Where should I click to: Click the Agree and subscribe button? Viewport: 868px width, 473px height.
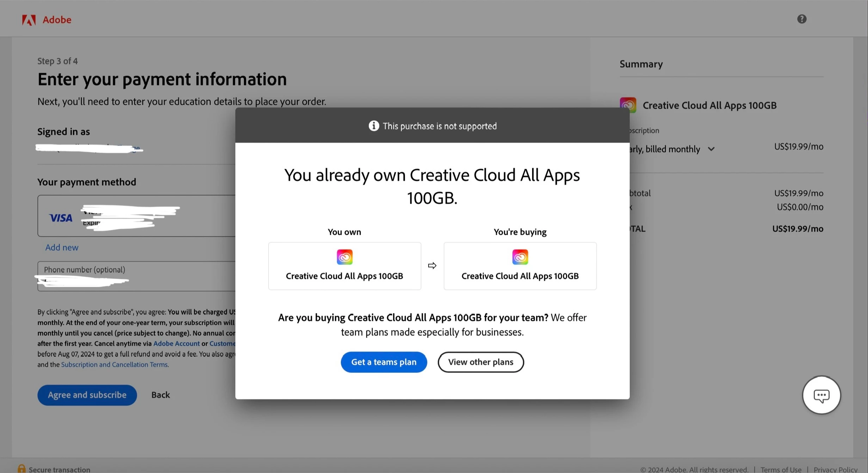click(87, 395)
